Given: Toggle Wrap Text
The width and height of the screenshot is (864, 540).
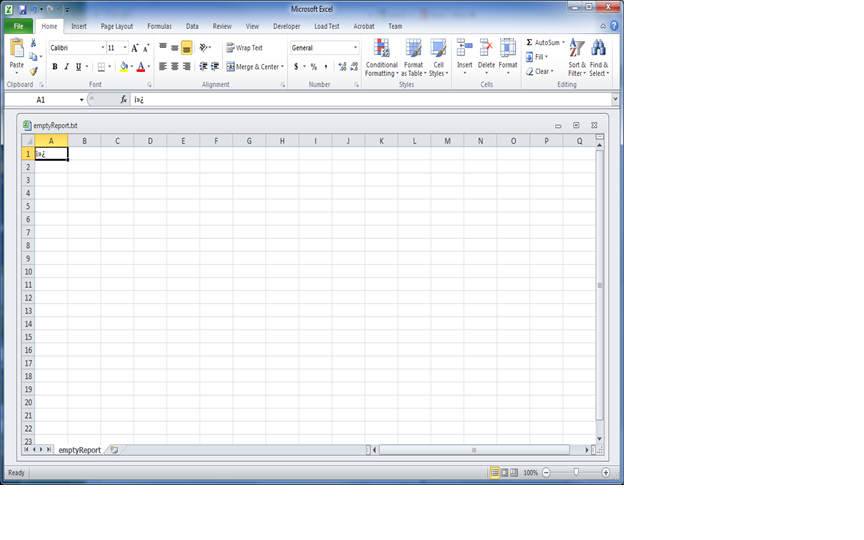Looking at the screenshot, I should [245, 48].
